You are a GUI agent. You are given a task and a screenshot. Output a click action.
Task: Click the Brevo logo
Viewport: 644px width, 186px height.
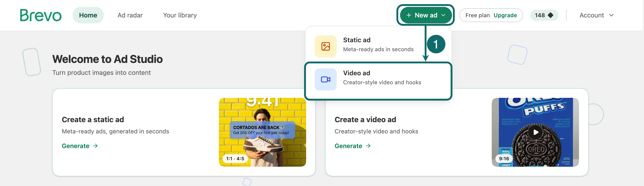(x=41, y=15)
